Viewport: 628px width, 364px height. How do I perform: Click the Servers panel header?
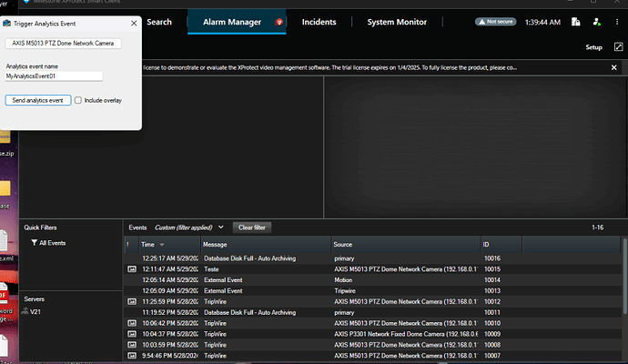(34, 299)
